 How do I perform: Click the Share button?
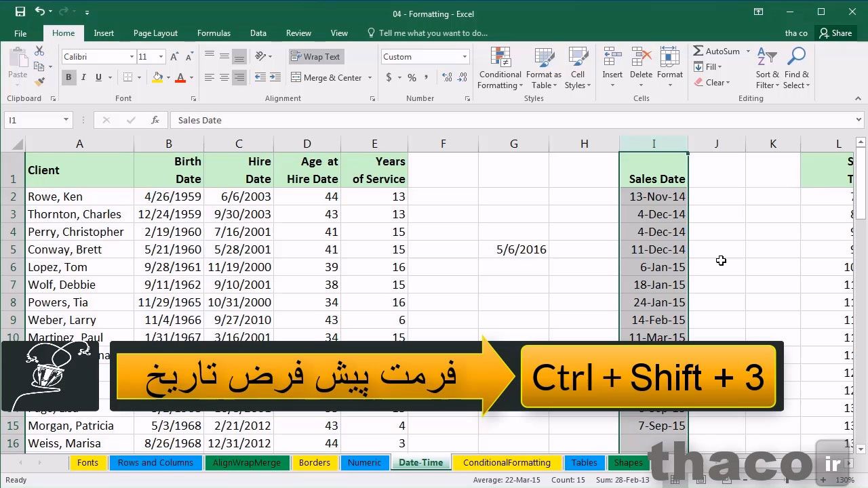click(x=835, y=33)
